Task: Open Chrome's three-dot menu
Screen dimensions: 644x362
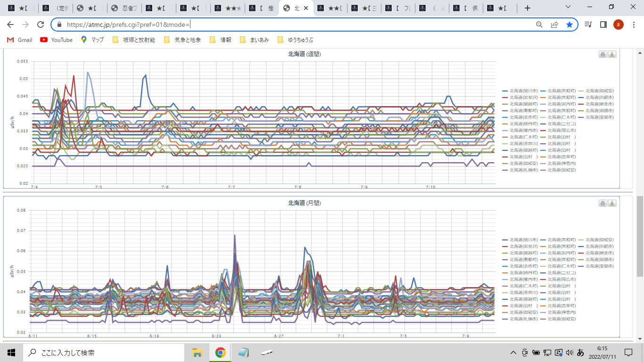Action: tap(633, 25)
